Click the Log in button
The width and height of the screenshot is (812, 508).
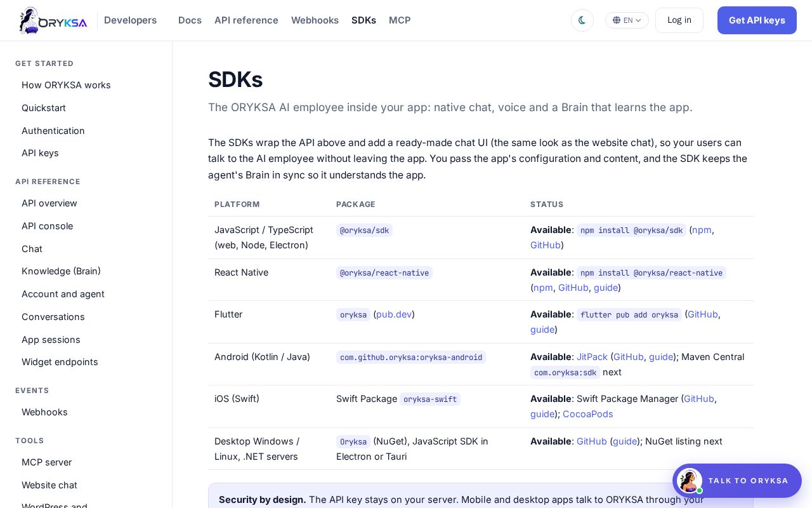click(x=679, y=20)
